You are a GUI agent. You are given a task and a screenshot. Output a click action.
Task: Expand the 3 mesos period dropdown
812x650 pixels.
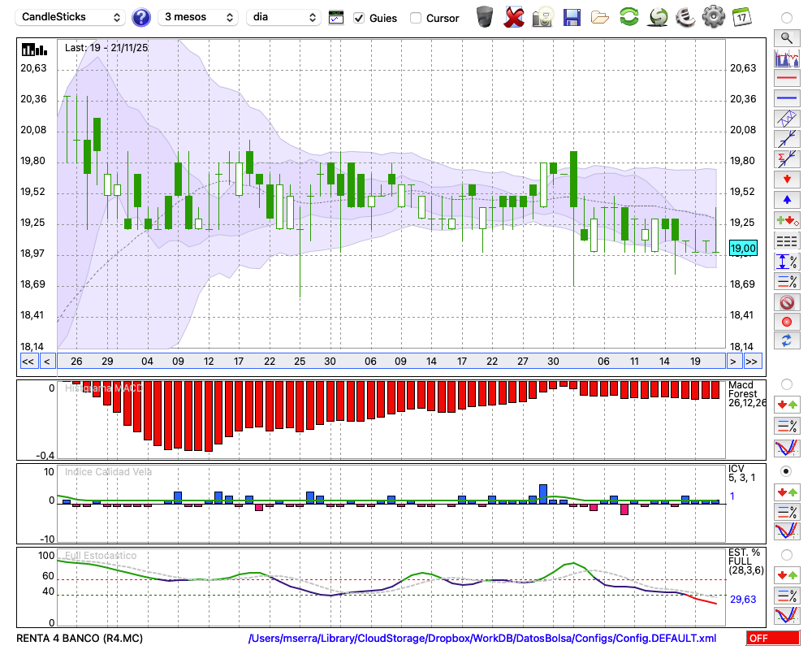point(197,17)
